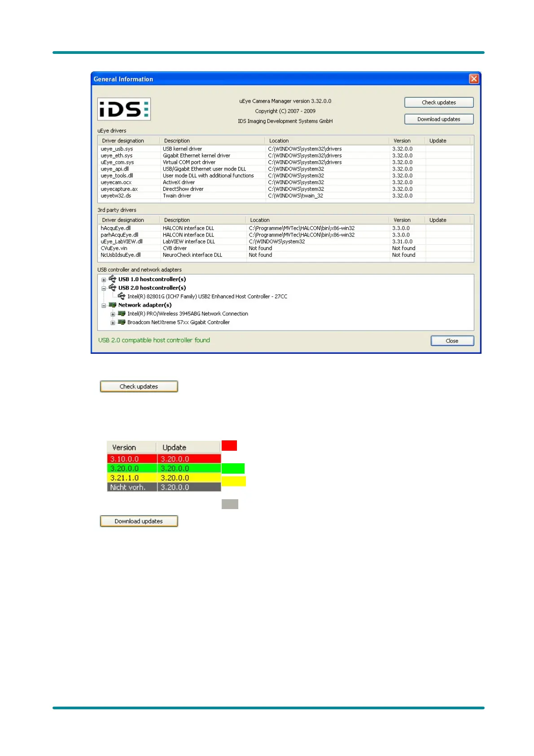Click the network card icon beside Network adapter(s)
Screen dimensions: 534x756
point(112,305)
